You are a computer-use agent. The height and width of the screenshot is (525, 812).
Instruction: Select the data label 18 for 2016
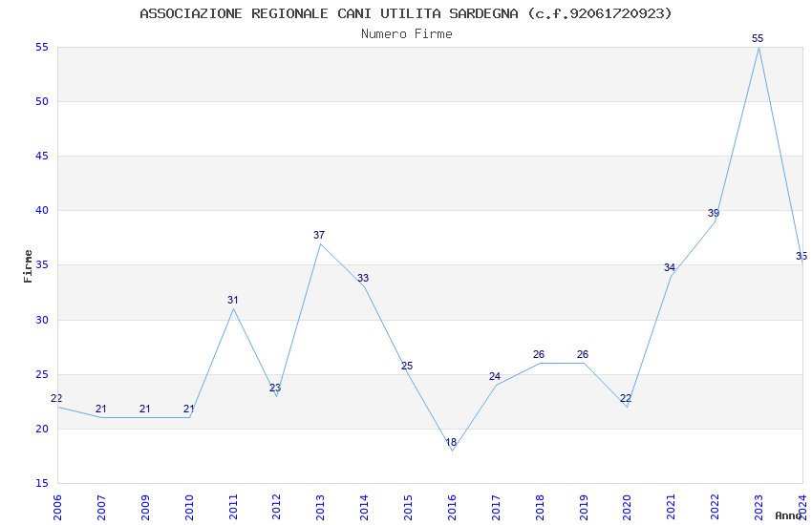click(451, 442)
